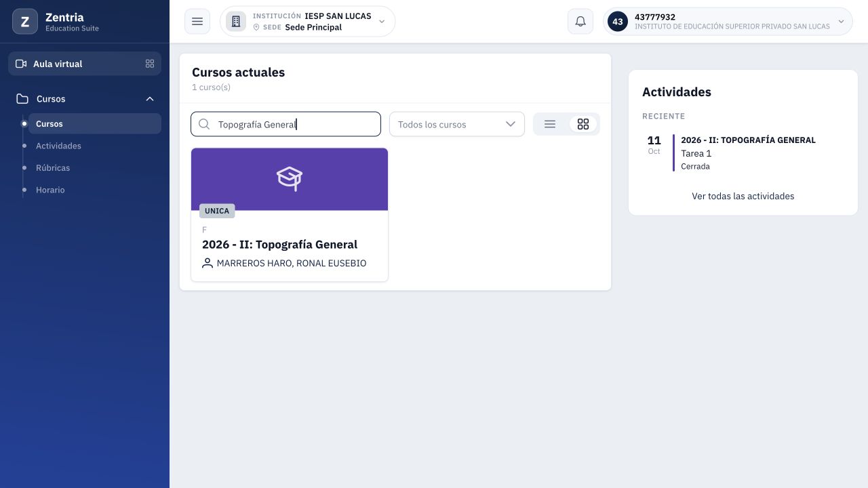Open Horario in sidebar

(x=50, y=190)
